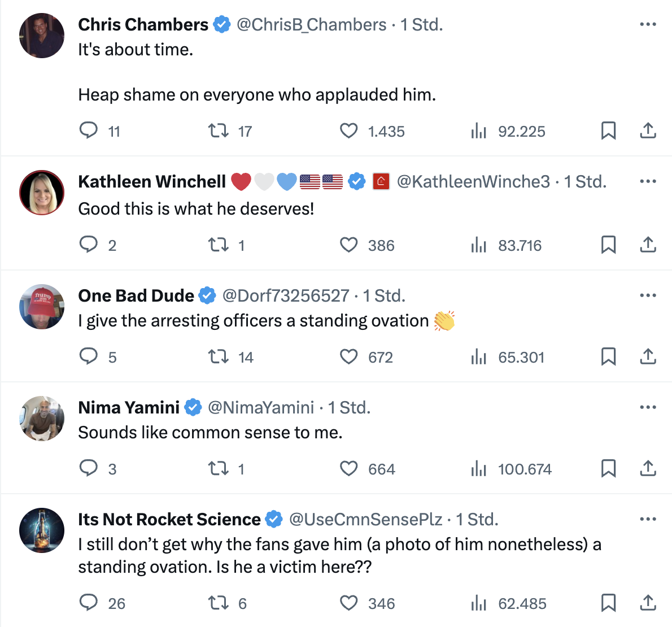Retweet Nima Yamini's post

point(218,468)
